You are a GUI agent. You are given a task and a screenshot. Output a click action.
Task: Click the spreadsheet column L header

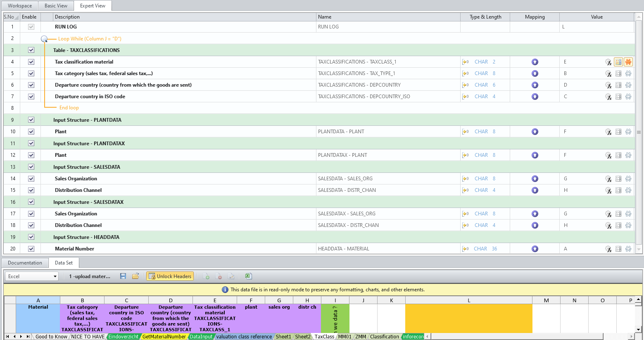(468, 300)
